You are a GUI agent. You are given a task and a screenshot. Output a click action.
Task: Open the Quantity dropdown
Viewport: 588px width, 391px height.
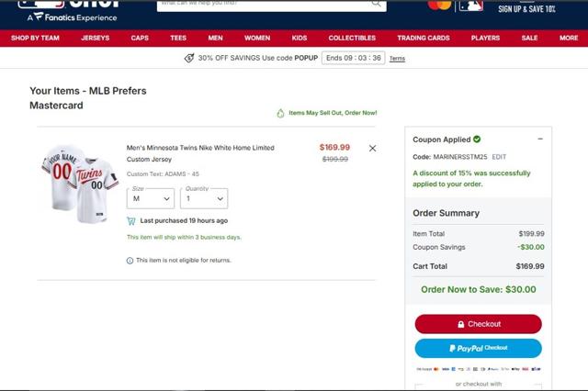point(204,198)
